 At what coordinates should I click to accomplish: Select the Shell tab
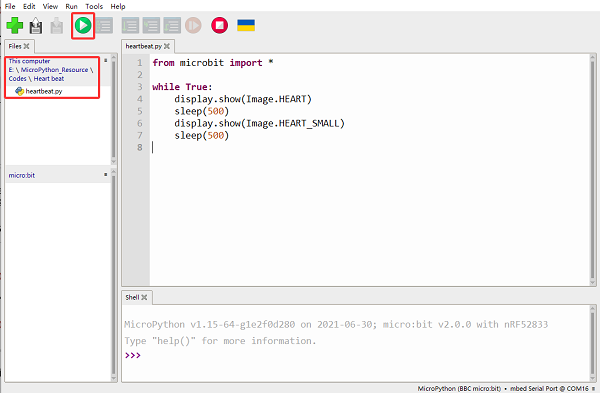[132, 297]
